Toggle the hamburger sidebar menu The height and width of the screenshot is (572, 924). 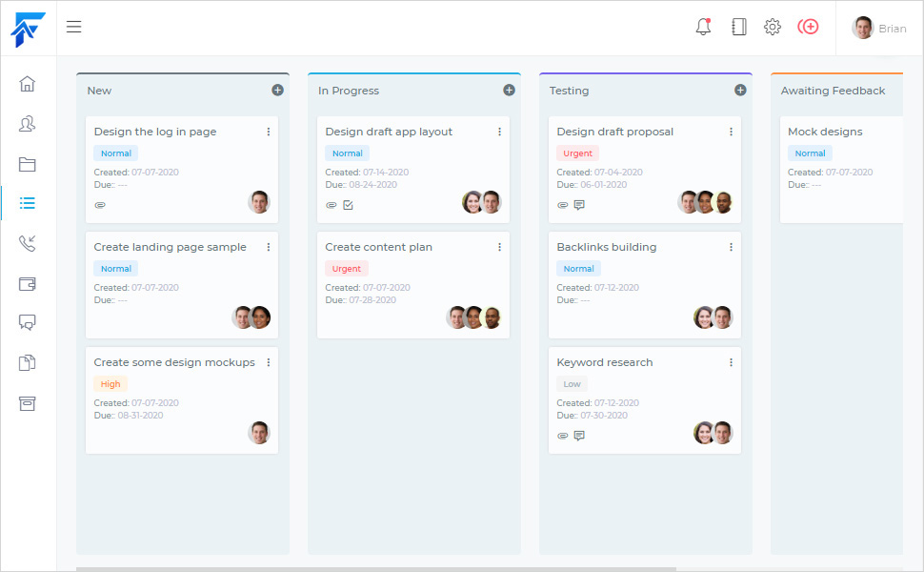pyautogui.click(x=73, y=27)
